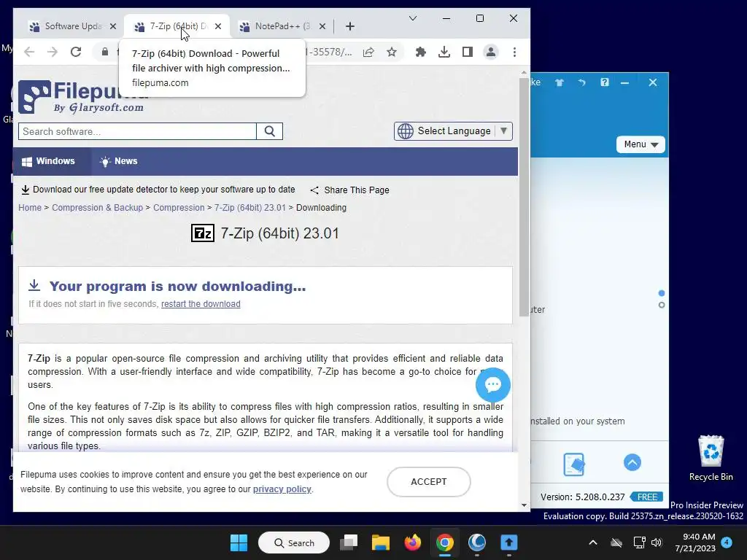Click the search magnifier button on Filepuma
Screen dimensions: 747x560
(x=270, y=131)
